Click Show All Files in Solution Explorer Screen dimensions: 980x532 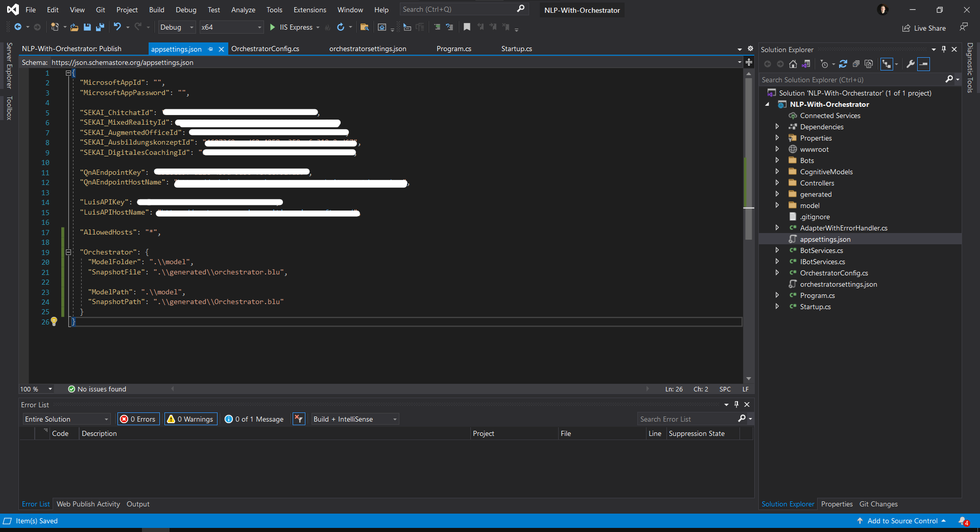869,64
